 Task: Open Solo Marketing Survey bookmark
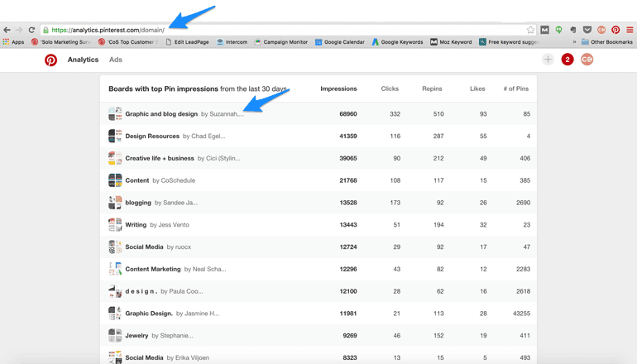(61, 42)
